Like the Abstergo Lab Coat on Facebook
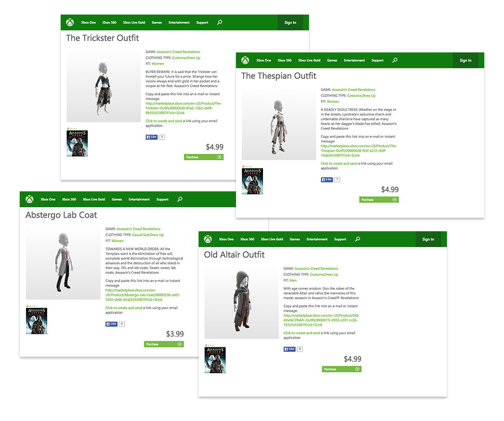Image resolution: width=504 pixels, height=421 pixels. click(x=111, y=324)
